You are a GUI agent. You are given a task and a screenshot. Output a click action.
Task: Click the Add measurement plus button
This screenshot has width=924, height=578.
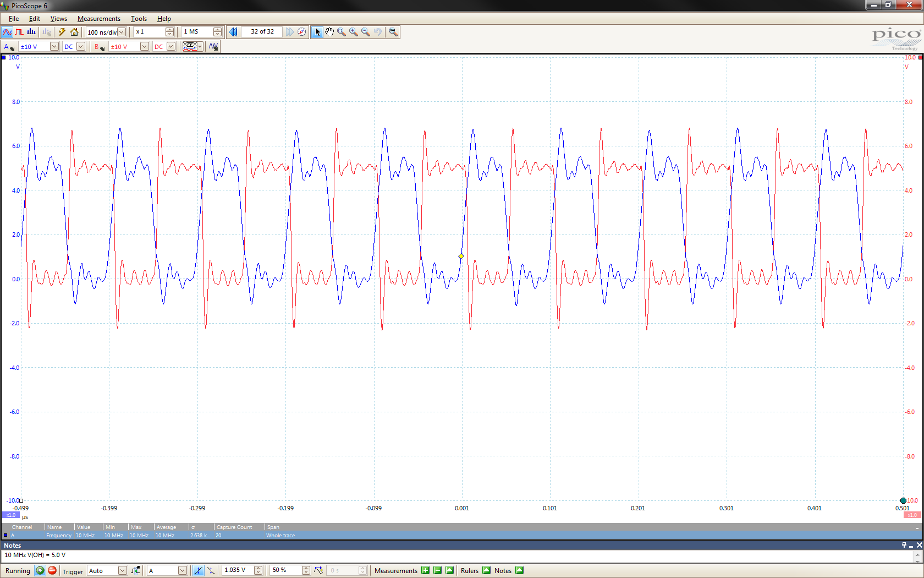[x=425, y=570]
